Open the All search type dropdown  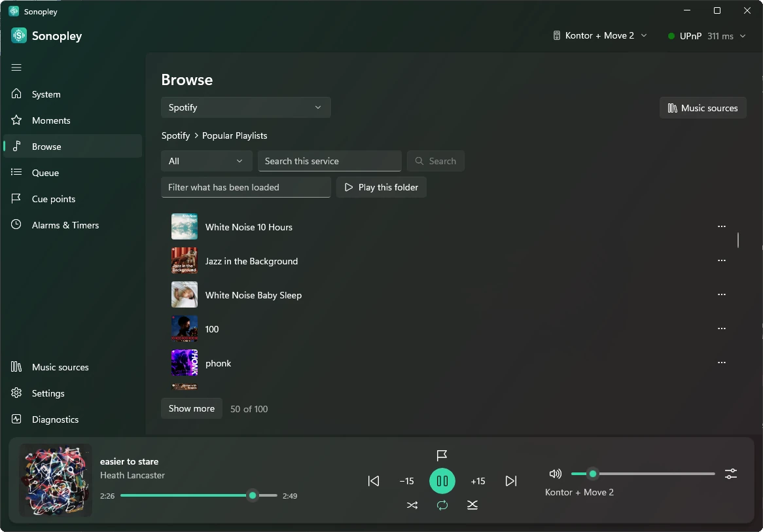pos(206,161)
